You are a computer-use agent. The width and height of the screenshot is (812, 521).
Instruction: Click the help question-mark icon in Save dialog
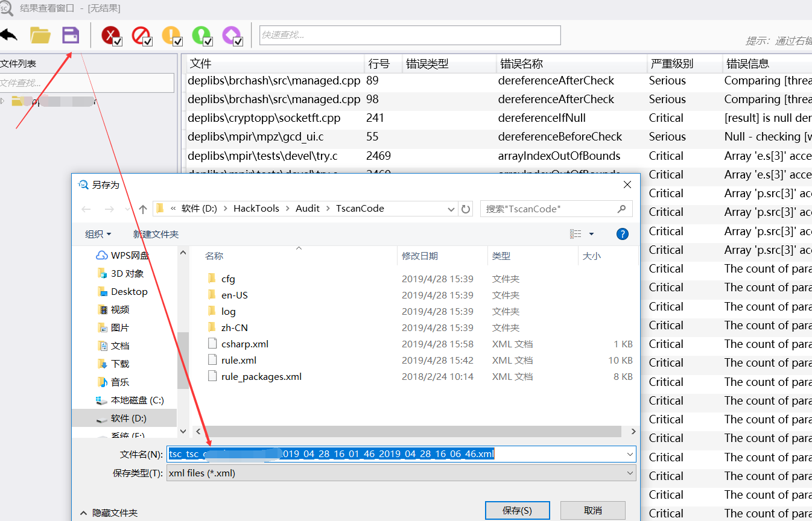point(622,234)
